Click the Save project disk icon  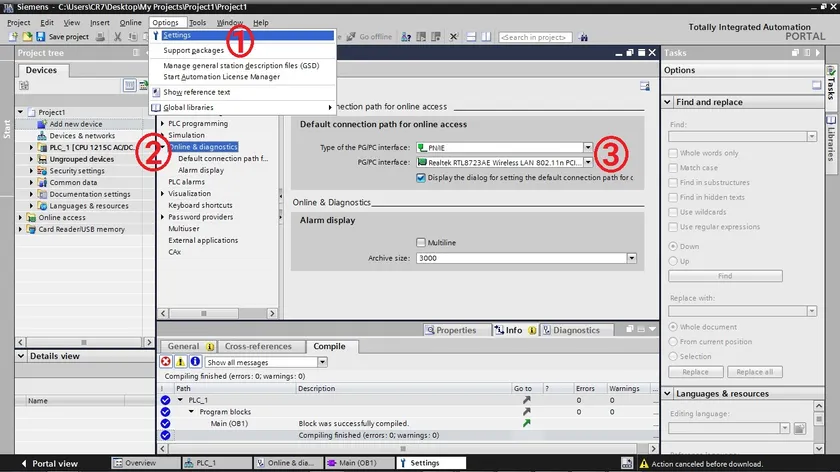(41, 37)
